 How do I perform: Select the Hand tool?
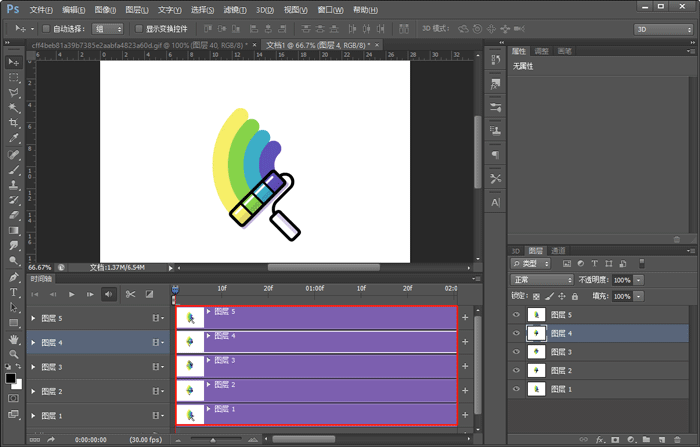coord(13,339)
